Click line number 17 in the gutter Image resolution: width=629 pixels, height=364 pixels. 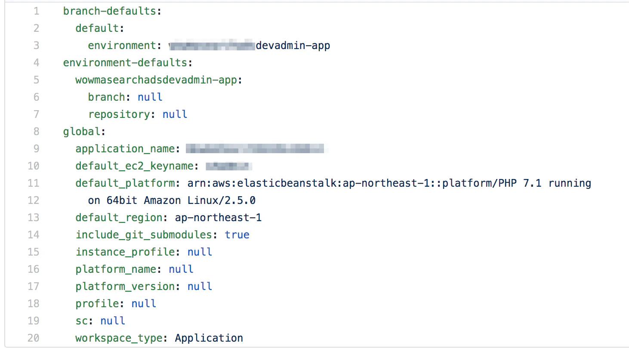click(x=34, y=287)
